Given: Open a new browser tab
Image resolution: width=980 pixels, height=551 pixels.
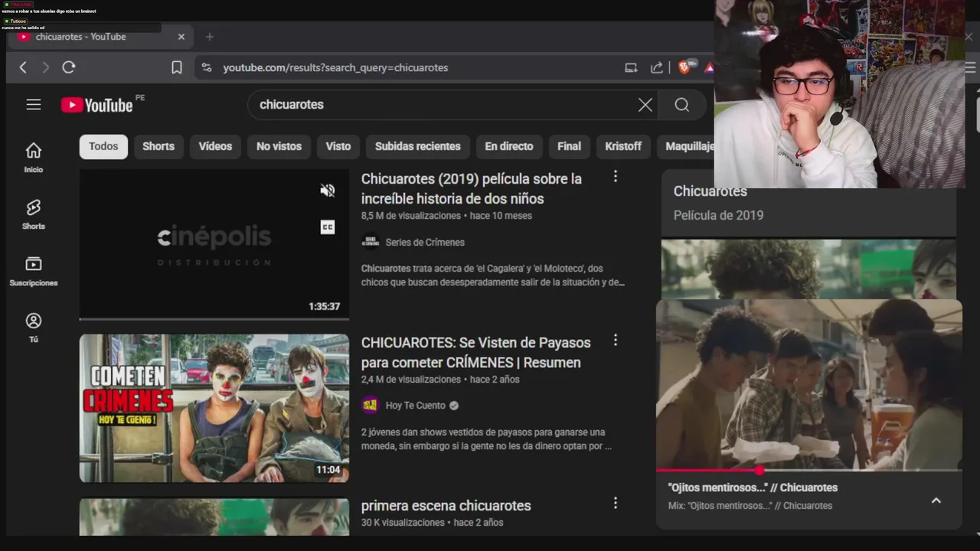Looking at the screenshot, I should click(x=210, y=37).
